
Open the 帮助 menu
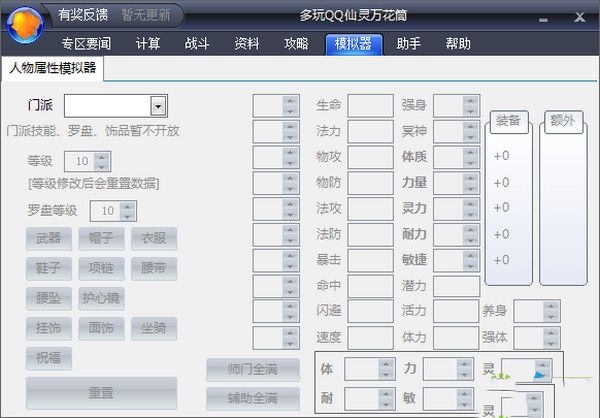coord(458,44)
